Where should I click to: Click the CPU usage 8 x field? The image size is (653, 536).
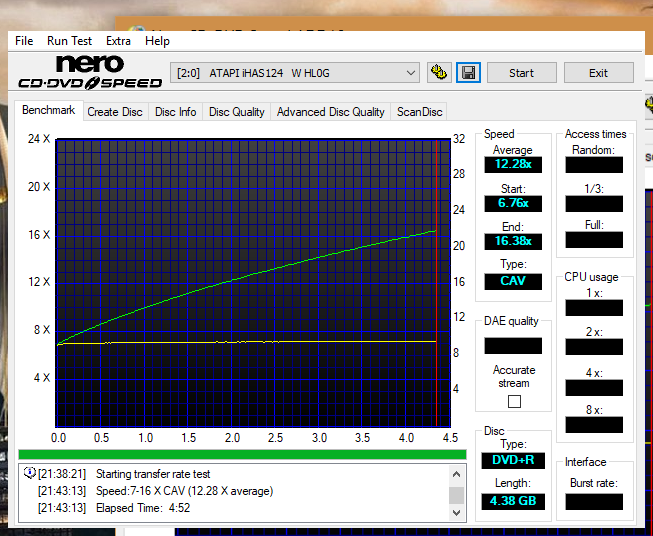click(594, 425)
